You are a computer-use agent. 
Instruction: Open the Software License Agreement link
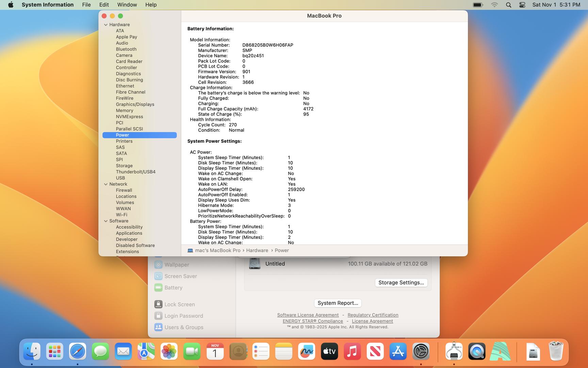pyautogui.click(x=308, y=315)
